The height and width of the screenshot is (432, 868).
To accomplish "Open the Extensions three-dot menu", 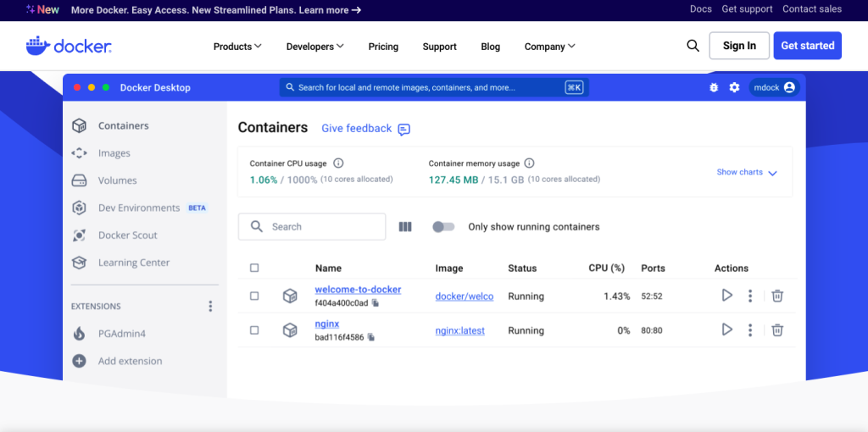I will pos(210,307).
